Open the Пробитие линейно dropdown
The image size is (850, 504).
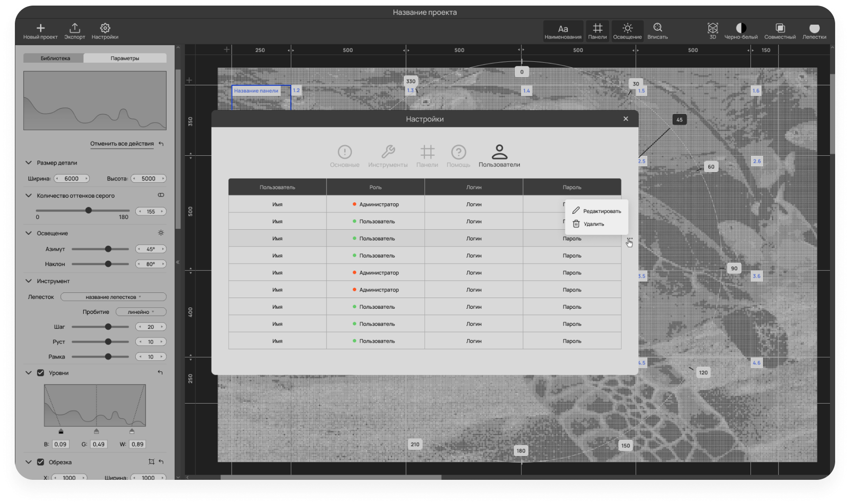click(141, 312)
